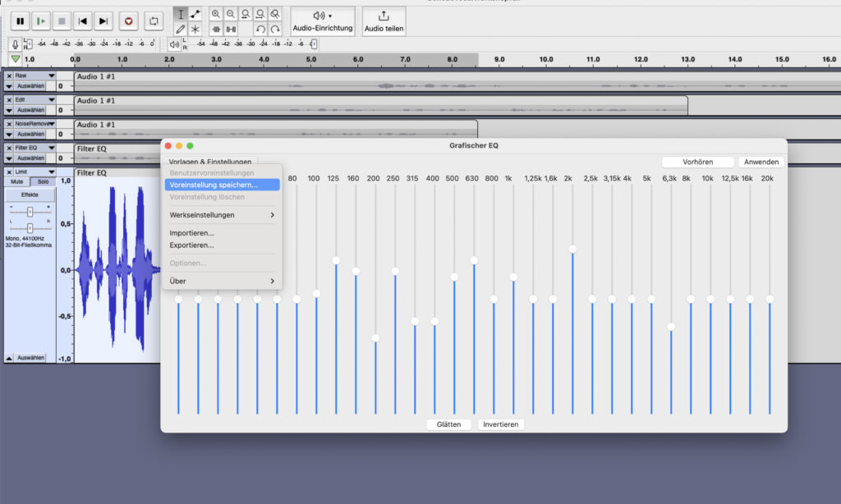The height and width of the screenshot is (504, 841).
Task: Click Anwenden to apply the EQ
Action: tap(761, 162)
